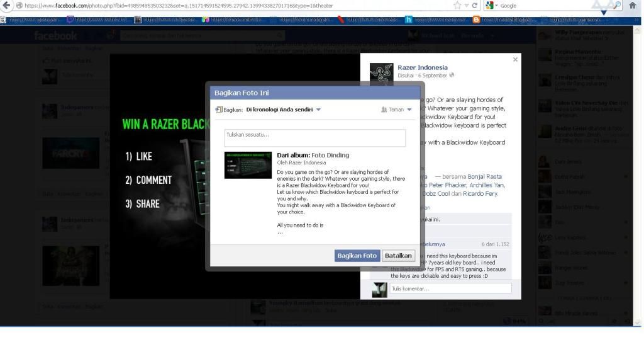The width and height of the screenshot is (644, 364).
Task: Open Ricardo Fery's tagged profile link
Action: coord(480,193)
